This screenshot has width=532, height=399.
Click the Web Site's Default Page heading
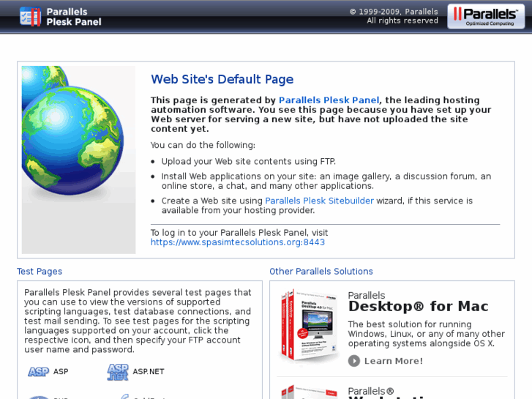click(x=222, y=79)
